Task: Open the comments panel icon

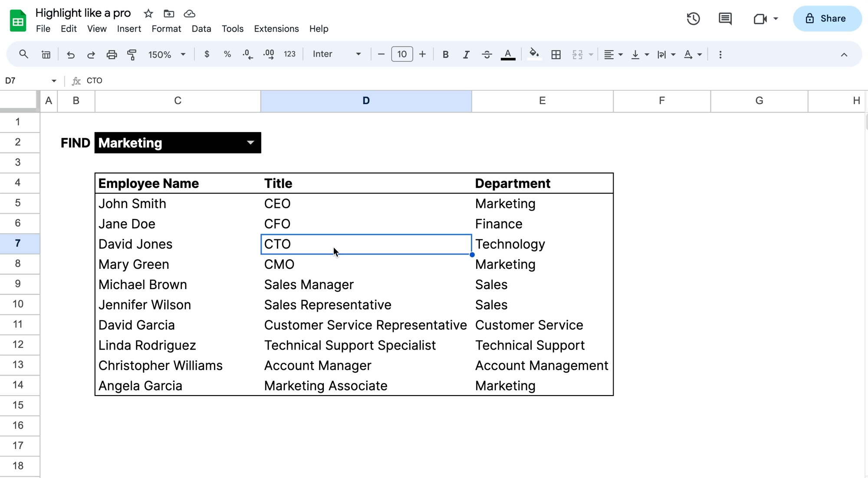Action: coord(725,19)
